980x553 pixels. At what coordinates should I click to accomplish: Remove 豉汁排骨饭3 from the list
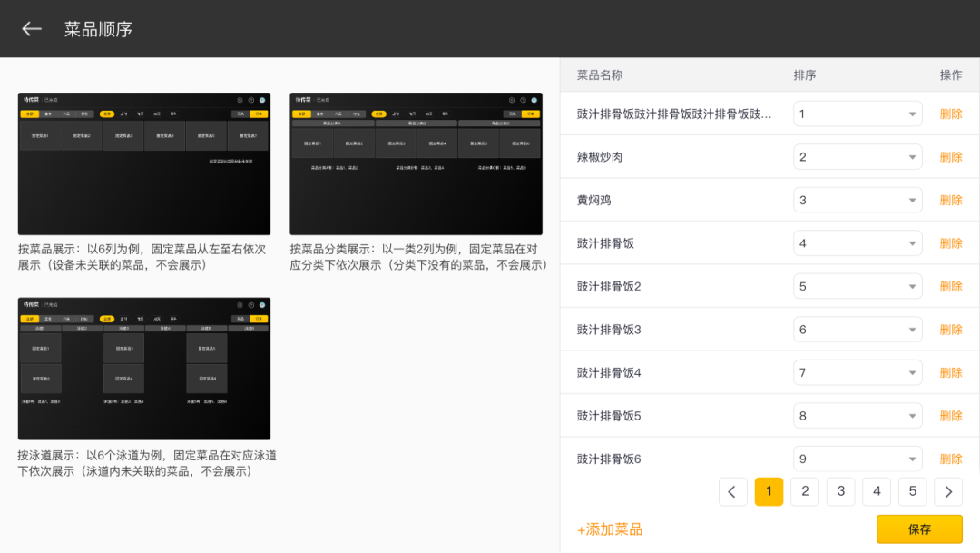[x=950, y=330]
